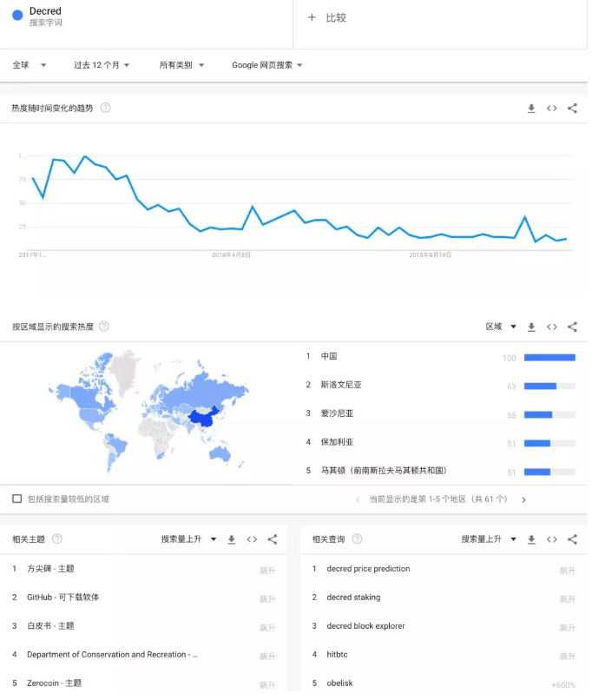Open the Google 网页搜索 search type dropdown
Viewport: 592px width, 700px height.
coord(269,66)
